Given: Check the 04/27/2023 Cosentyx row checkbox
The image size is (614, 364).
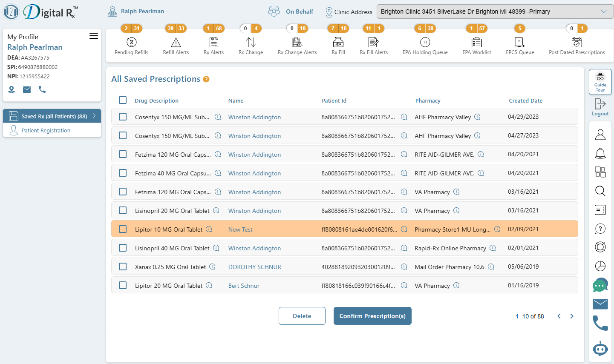Looking at the screenshot, I should tap(123, 135).
